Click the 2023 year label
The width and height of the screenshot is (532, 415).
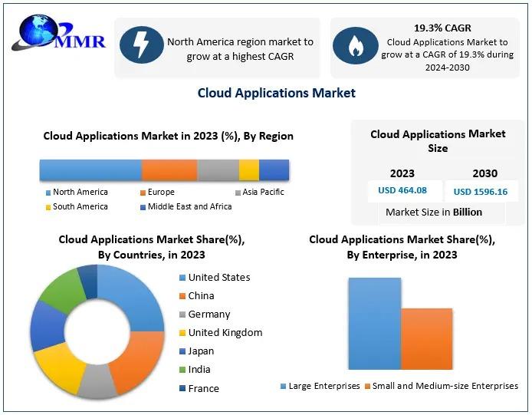coord(402,173)
